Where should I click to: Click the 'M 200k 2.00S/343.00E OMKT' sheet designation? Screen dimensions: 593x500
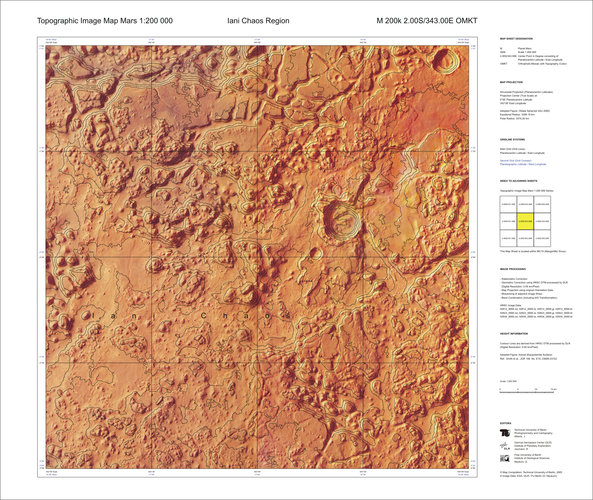[427, 21]
